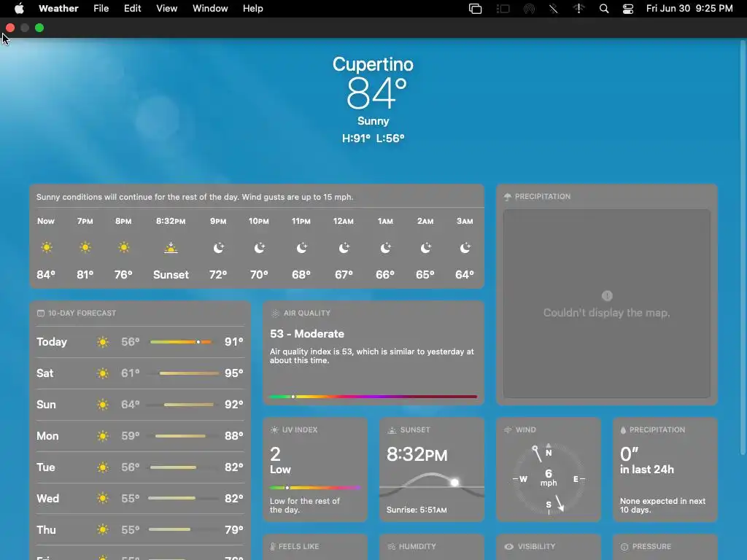Click the Bluetooth-off icon in menu bar
Viewport: 747px width, 560px height.
[x=553, y=9]
